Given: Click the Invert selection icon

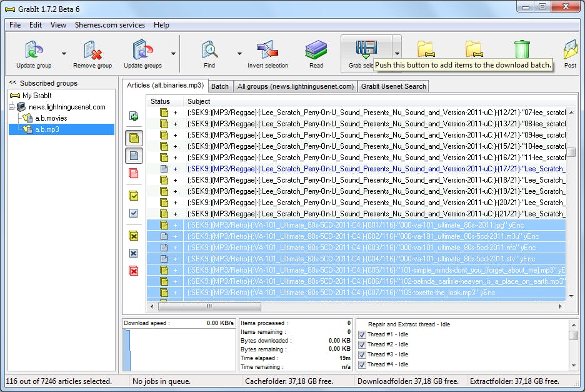Looking at the screenshot, I should (x=267, y=50).
